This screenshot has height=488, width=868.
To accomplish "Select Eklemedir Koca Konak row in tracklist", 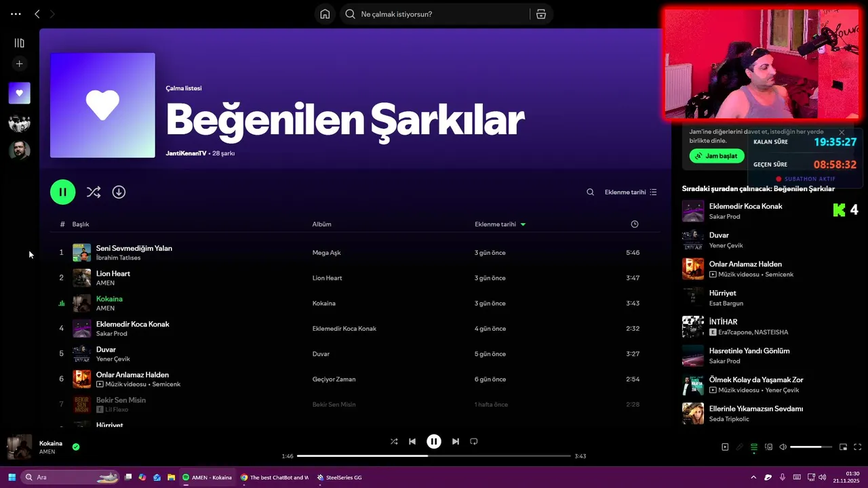I will (355, 329).
